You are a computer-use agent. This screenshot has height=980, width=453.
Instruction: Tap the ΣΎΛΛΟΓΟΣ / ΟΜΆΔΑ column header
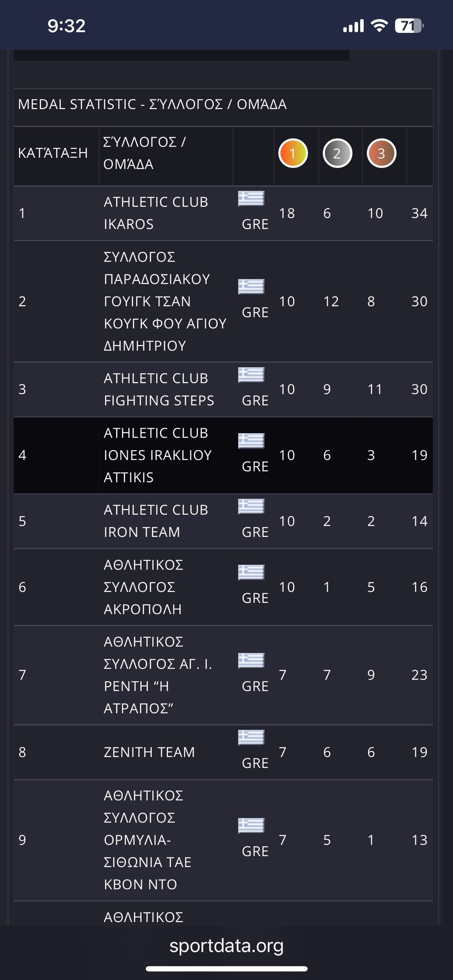pyautogui.click(x=144, y=153)
